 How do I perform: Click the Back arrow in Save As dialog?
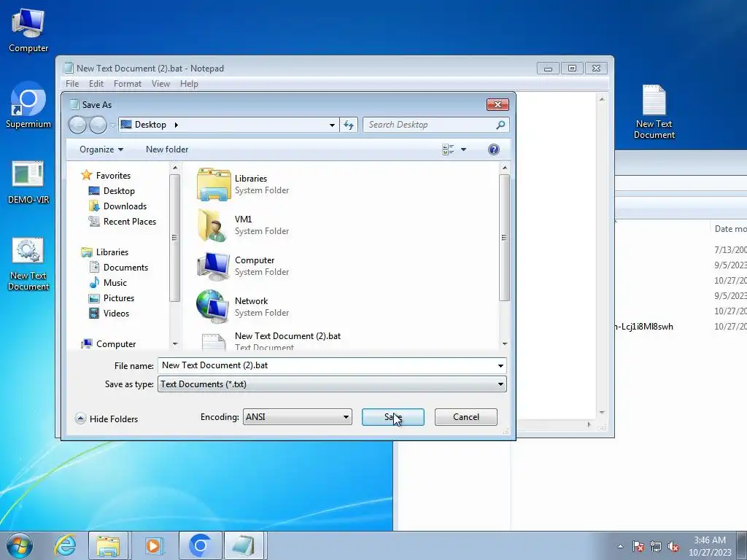[77, 125]
